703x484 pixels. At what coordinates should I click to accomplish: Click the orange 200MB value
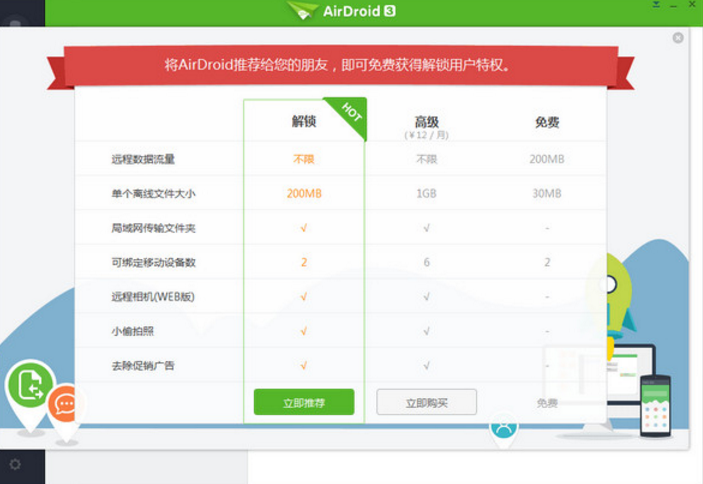[x=304, y=194]
